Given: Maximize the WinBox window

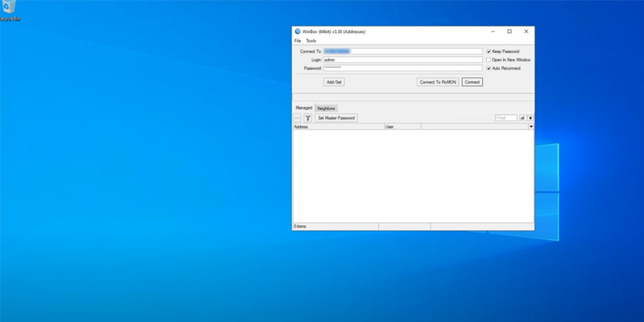Looking at the screenshot, I should coord(510,31).
